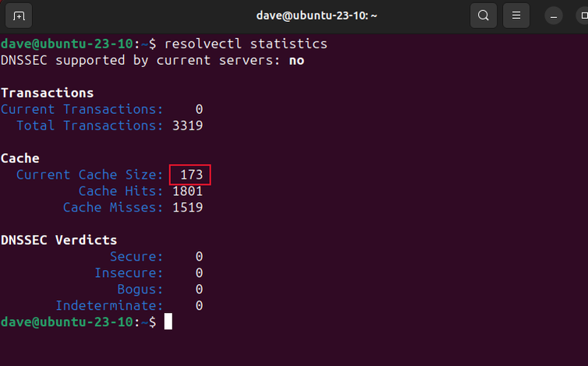The width and height of the screenshot is (588, 366).
Task: Click the cursor block at the bottom prompt
Action: pos(168,322)
